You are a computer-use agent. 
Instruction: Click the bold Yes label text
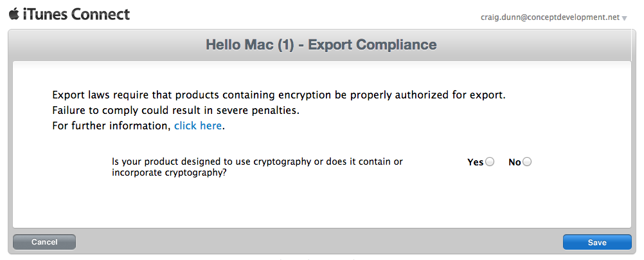click(x=476, y=162)
